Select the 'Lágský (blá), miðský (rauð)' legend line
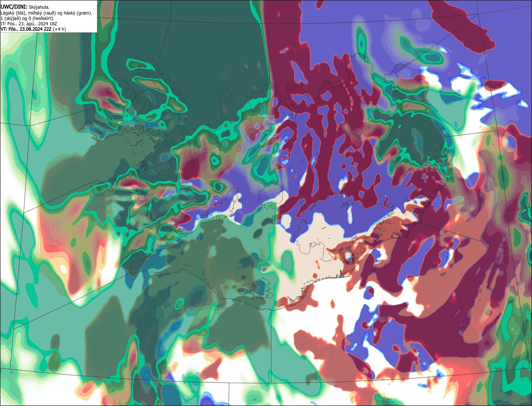This screenshot has width=532, height=406. click(x=47, y=13)
